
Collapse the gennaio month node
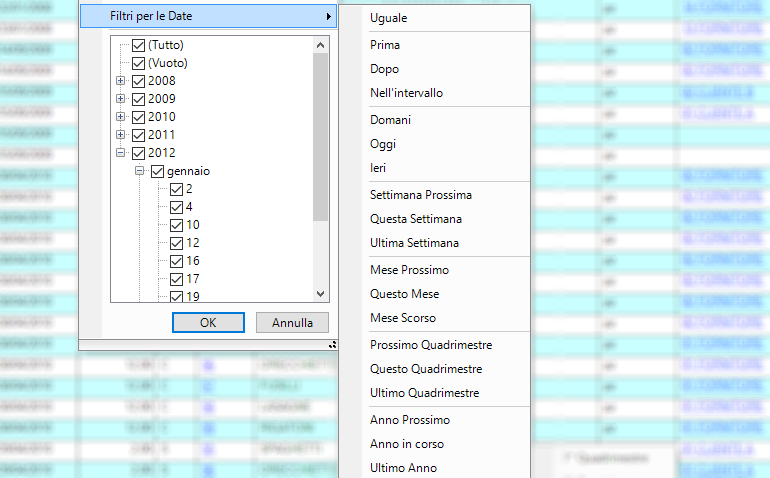(x=140, y=171)
